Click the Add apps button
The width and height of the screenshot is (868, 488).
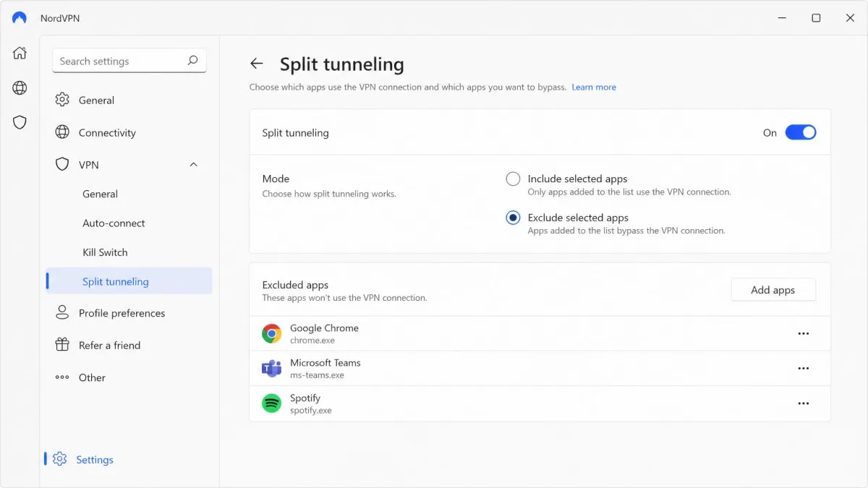[x=773, y=290]
